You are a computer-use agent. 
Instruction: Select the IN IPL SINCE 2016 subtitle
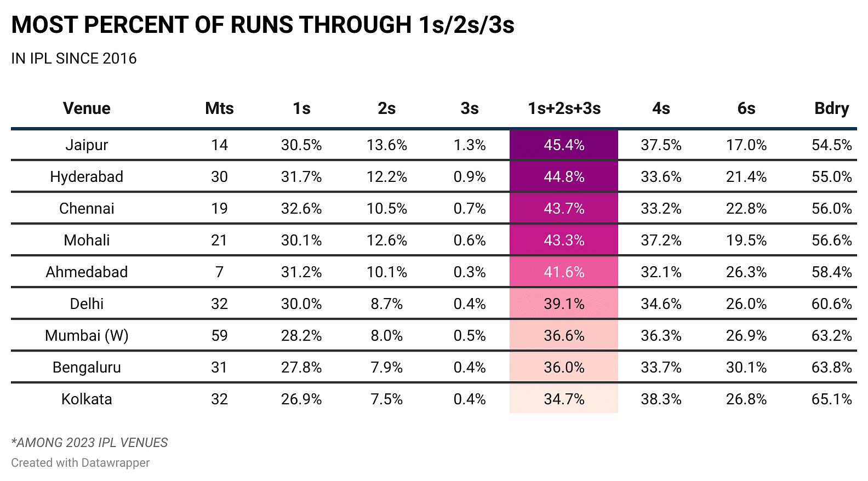point(74,59)
